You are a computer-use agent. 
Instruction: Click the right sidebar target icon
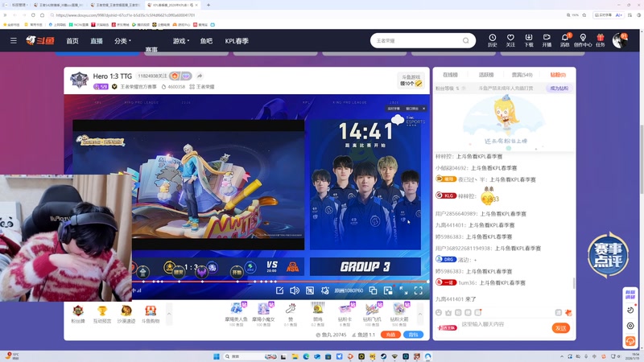[630, 326]
